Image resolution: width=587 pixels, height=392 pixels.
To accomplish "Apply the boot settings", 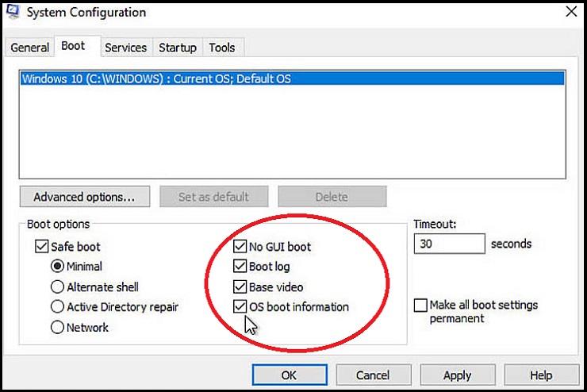I will click(x=458, y=375).
